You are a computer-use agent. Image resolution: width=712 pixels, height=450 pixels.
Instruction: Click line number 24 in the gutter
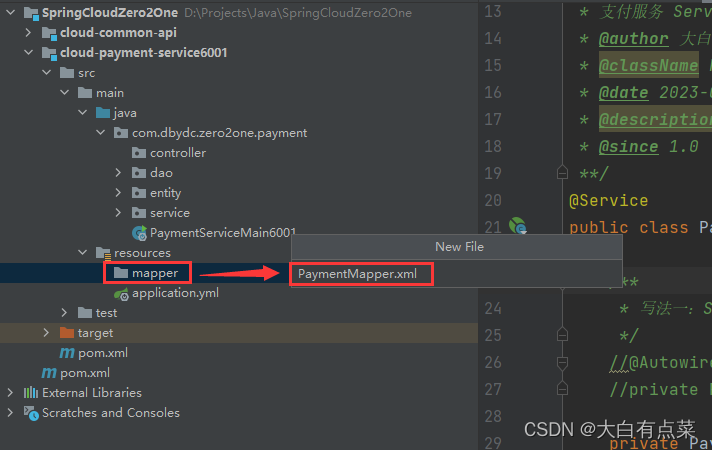click(x=493, y=308)
